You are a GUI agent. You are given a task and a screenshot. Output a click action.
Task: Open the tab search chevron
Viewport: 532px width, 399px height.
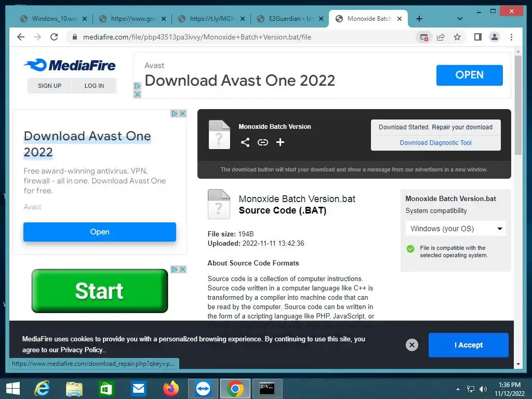click(x=460, y=19)
